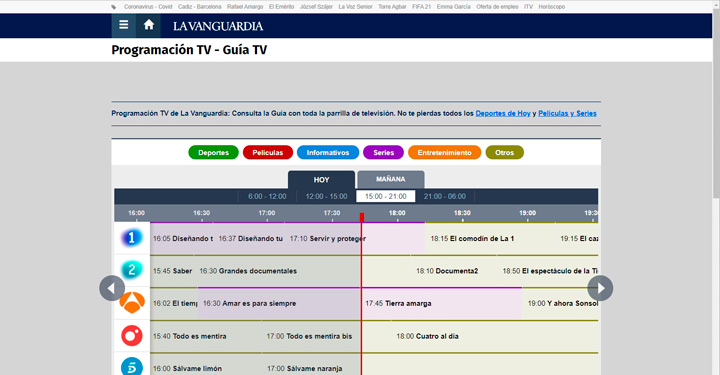Screen dimensions: 720x375
Task: Open the Deportes de Hoy link
Action: (503, 113)
